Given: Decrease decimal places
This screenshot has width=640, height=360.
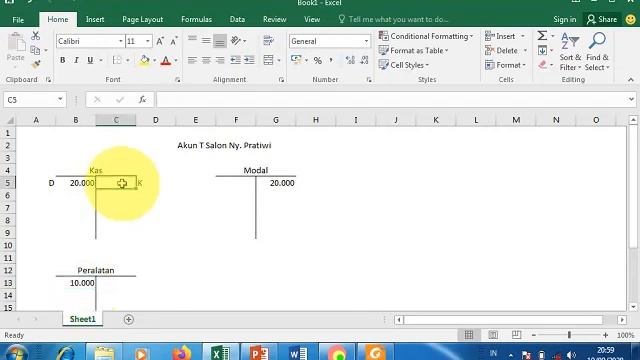Looking at the screenshot, I should (x=364, y=60).
